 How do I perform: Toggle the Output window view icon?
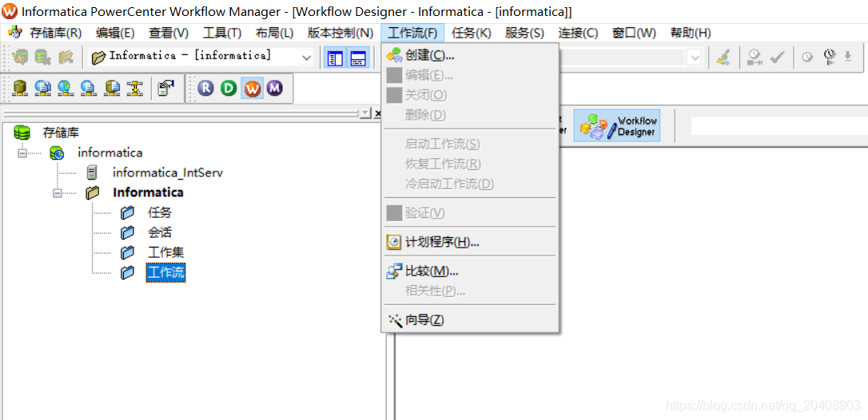coord(358,57)
